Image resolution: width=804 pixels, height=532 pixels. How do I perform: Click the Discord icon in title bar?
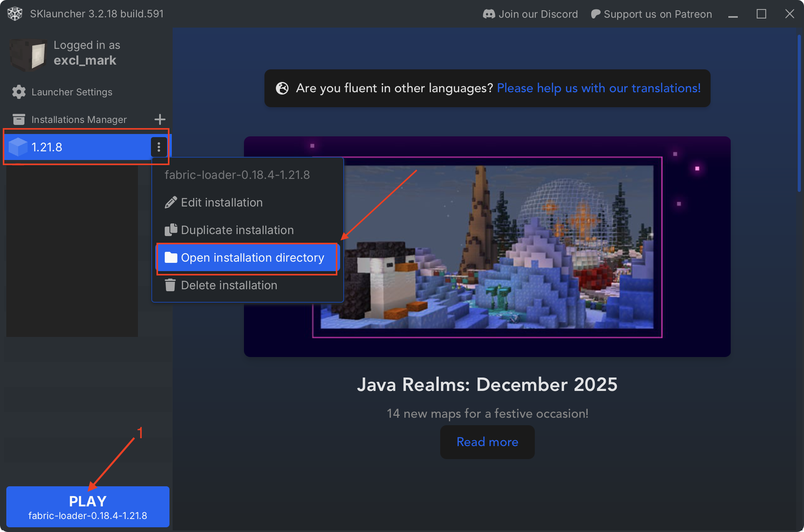pos(489,14)
